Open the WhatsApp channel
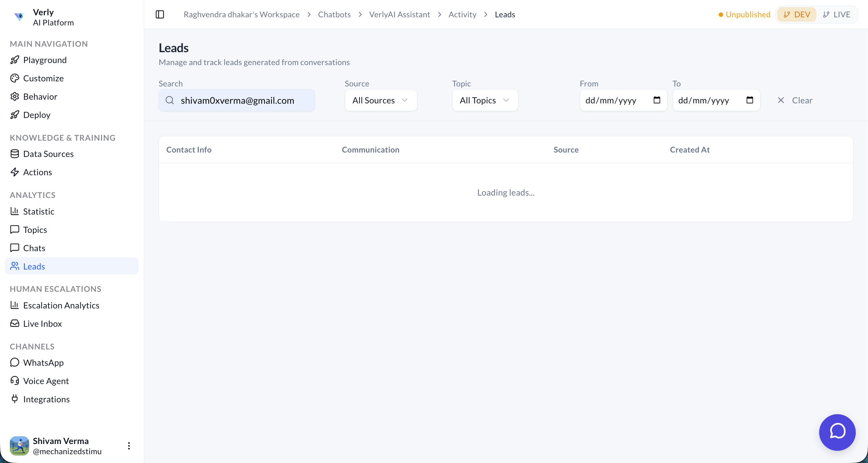 pyautogui.click(x=43, y=362)
